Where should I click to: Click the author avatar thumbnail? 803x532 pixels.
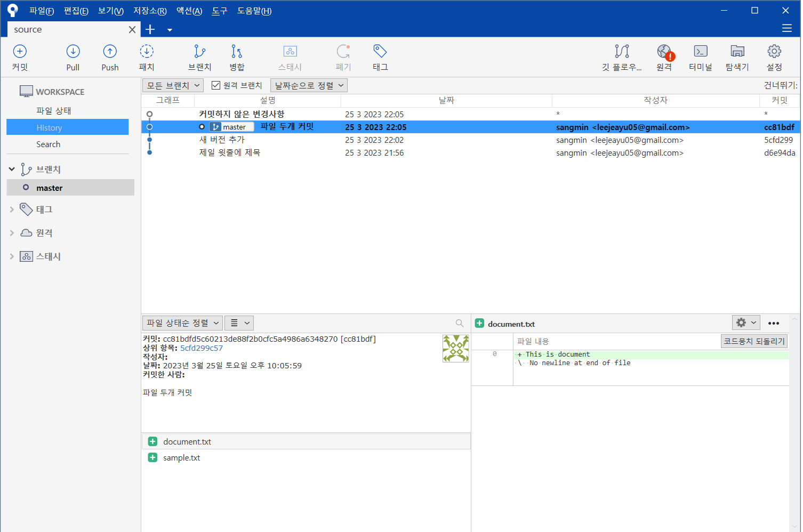[x=456, y=349]
